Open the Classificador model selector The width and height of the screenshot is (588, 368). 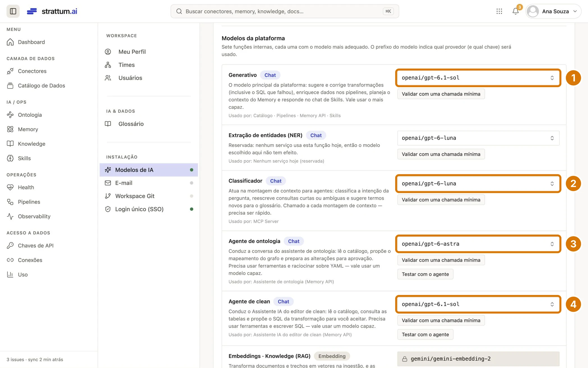pos(478,183)
